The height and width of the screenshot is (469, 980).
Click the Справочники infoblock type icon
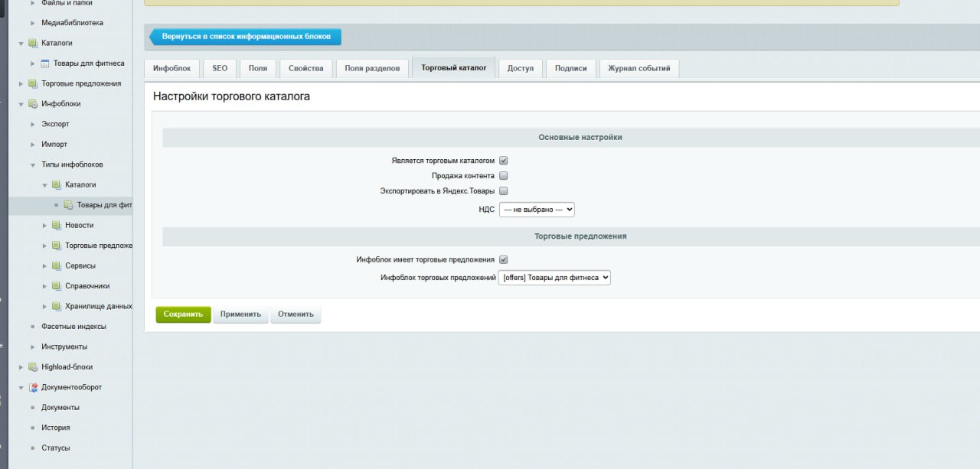point(56,286)
